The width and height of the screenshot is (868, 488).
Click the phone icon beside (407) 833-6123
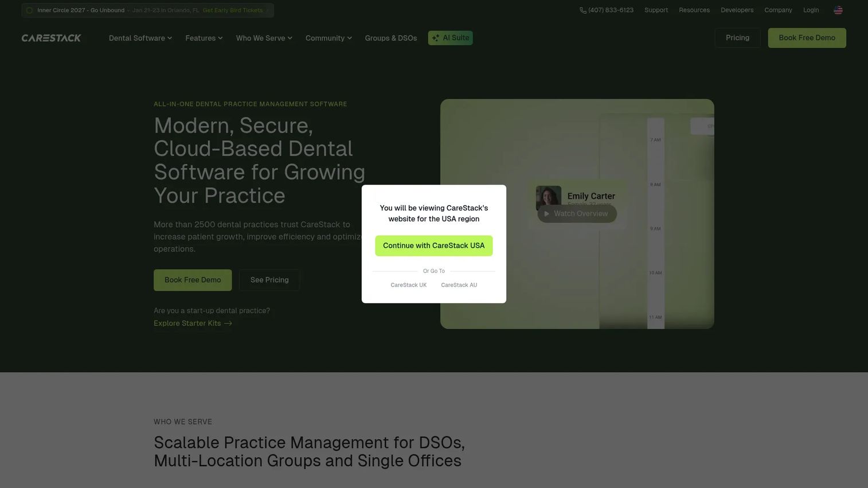click(x=582, y=10)
